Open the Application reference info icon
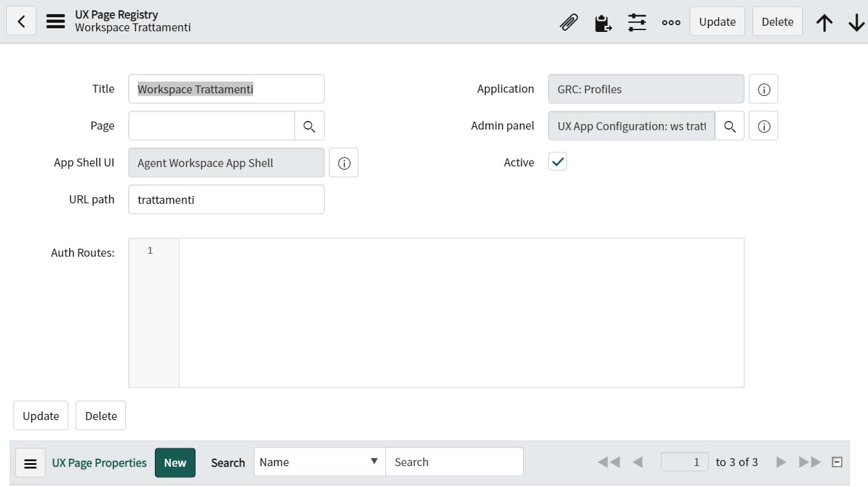 pos(763,88)
